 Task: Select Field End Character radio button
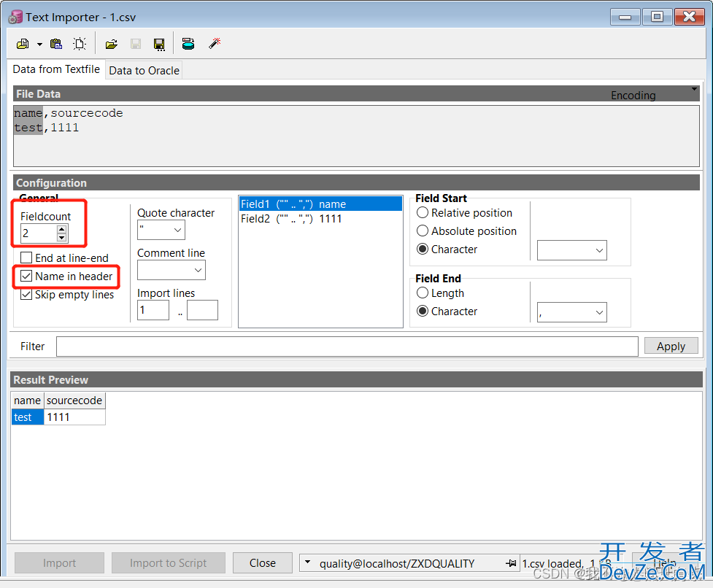click(x=423, y=311)
